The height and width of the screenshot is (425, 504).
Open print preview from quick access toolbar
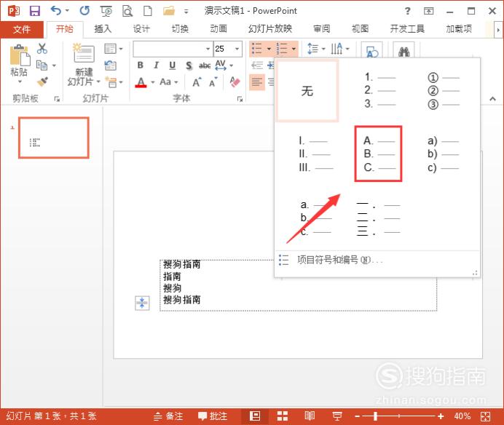127,11
